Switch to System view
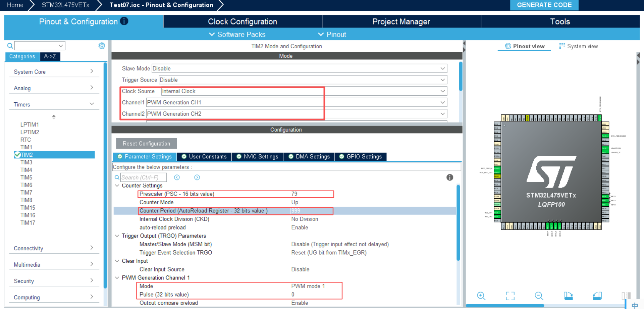Viewport: 644px width, 309px height. click(x=579, y=46)
